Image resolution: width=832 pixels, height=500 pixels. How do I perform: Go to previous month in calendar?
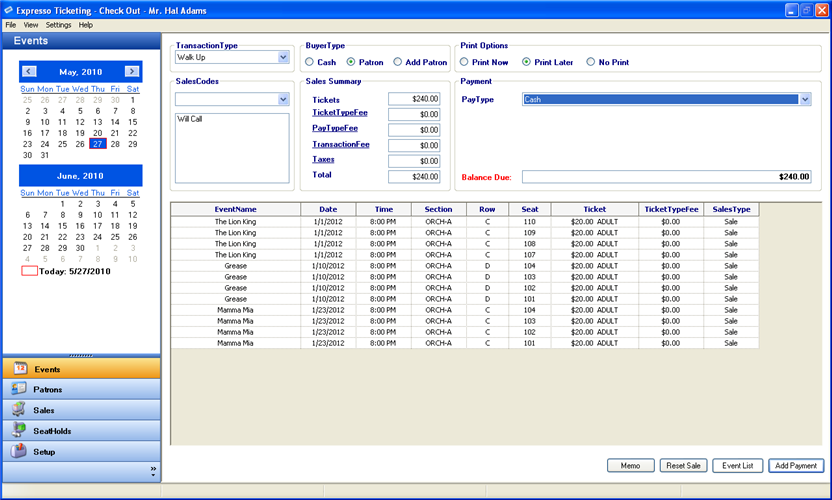pyautogui.click(x=30, y=72)
